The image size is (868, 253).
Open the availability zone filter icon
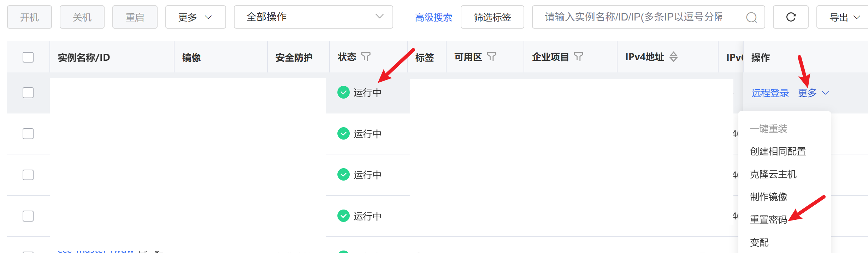click(x=492, y=57)
